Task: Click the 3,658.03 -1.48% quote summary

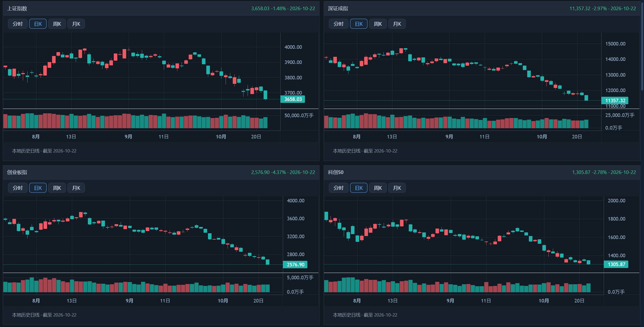Action: coord(283,9)
